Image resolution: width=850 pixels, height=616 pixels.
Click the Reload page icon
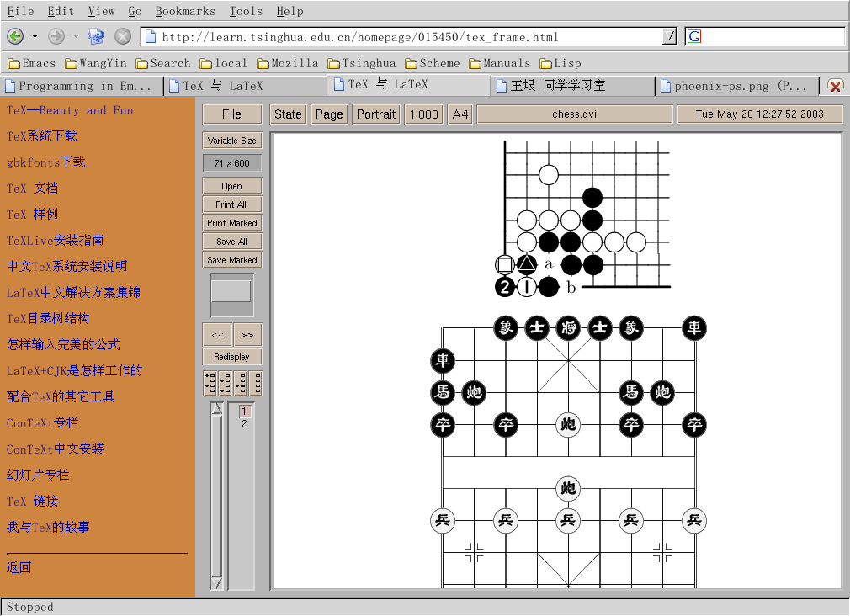pos(96,36)
